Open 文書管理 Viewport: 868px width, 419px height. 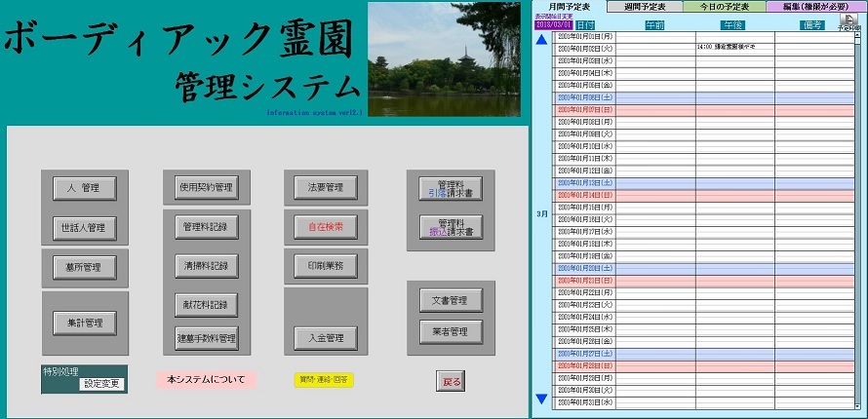click(451, 301)
